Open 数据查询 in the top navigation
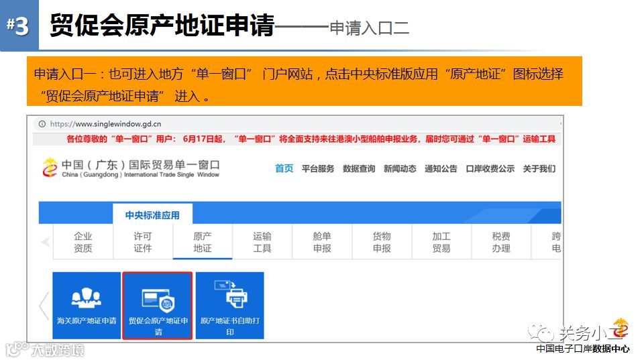The width and height of the screenshot is (644, 362). (359, 169)
